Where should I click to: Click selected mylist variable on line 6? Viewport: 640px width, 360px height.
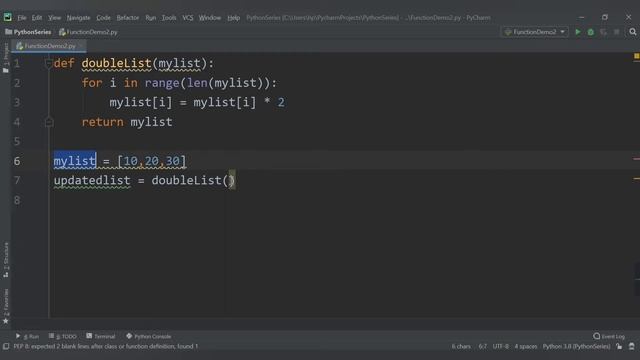click(75, 161)
